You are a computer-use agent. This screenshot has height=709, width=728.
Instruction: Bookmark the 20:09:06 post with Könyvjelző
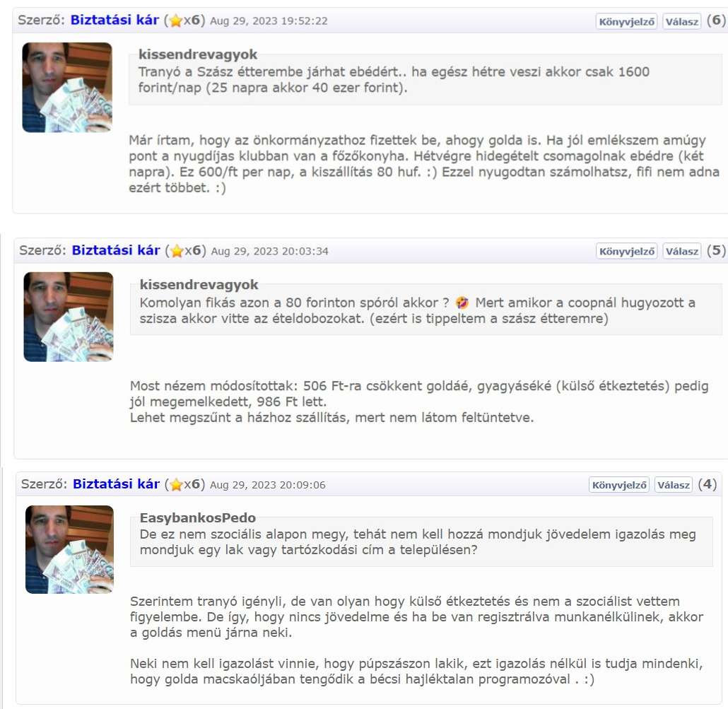pos(619,485)
